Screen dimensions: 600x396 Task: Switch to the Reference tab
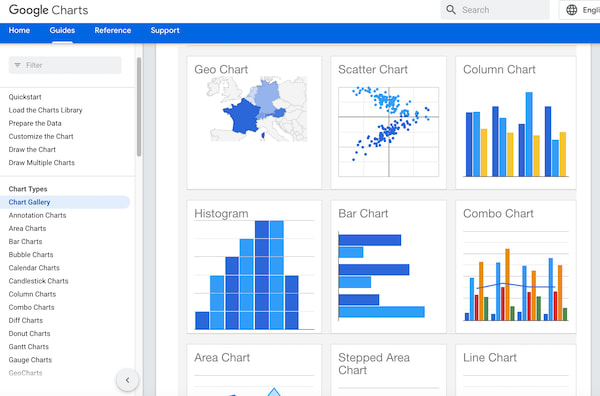112,30
